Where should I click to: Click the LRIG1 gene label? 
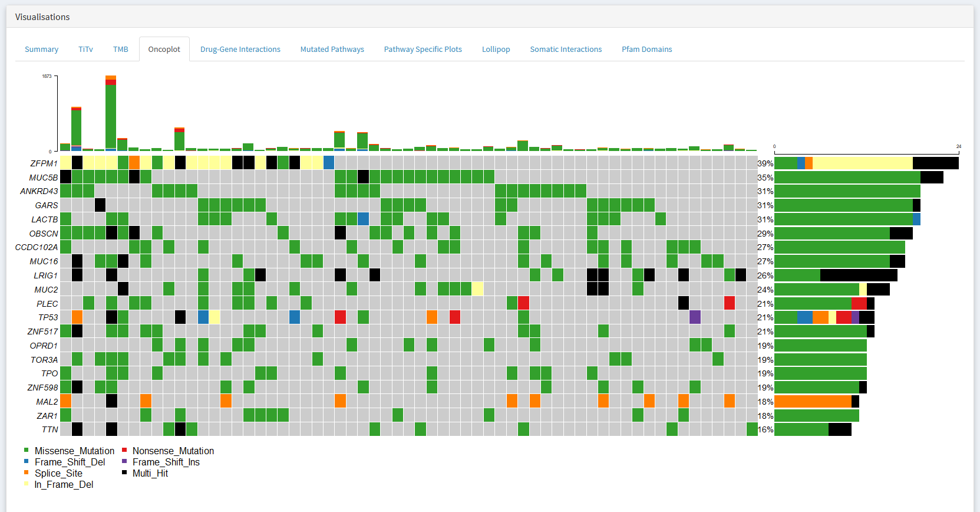pos(46,275)
